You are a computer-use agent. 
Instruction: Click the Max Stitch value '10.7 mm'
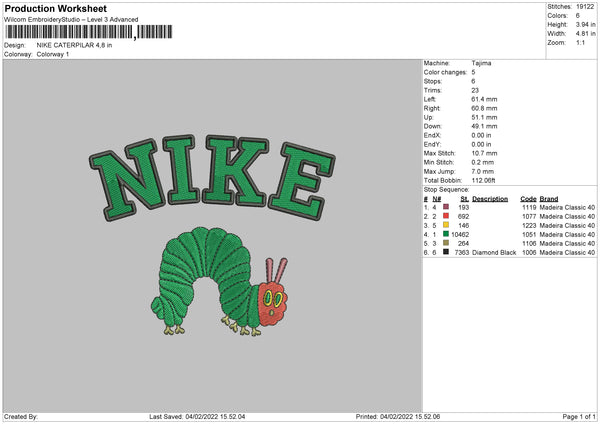484,153
